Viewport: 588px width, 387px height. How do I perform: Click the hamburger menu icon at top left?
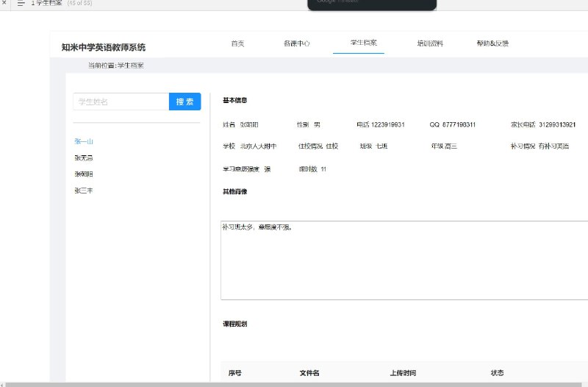[x=21, y=3]
